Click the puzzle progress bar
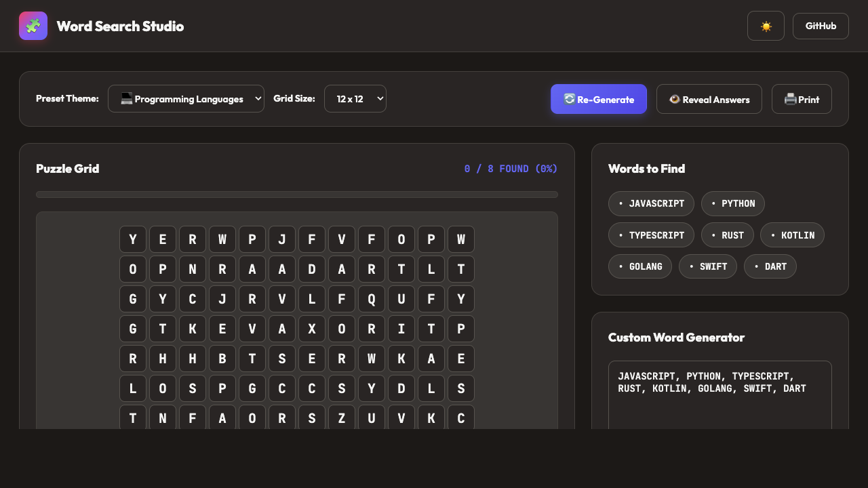This screenshot has width=868, height=488. (x=297, y=195)
